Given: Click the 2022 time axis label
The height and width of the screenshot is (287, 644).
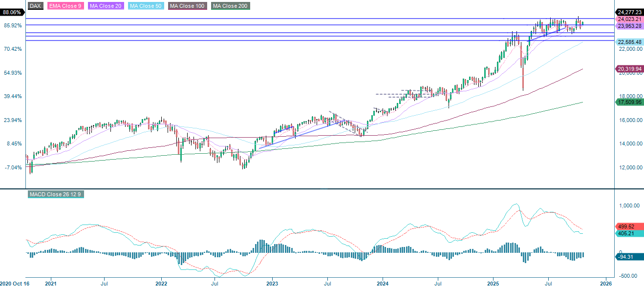Looking at the screenshot, I should (162, 283).
